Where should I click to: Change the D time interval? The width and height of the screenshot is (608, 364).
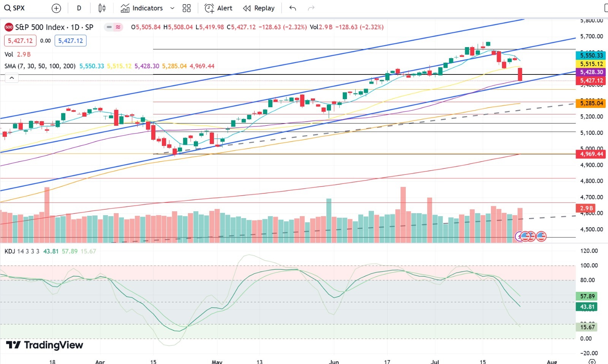pos(79,8)
